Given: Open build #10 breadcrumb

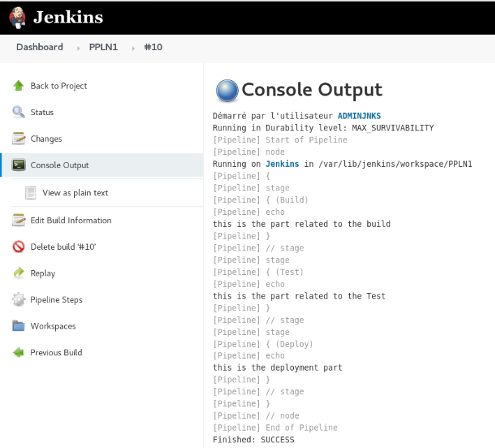Looking at the screenshot, I should 153,47.
